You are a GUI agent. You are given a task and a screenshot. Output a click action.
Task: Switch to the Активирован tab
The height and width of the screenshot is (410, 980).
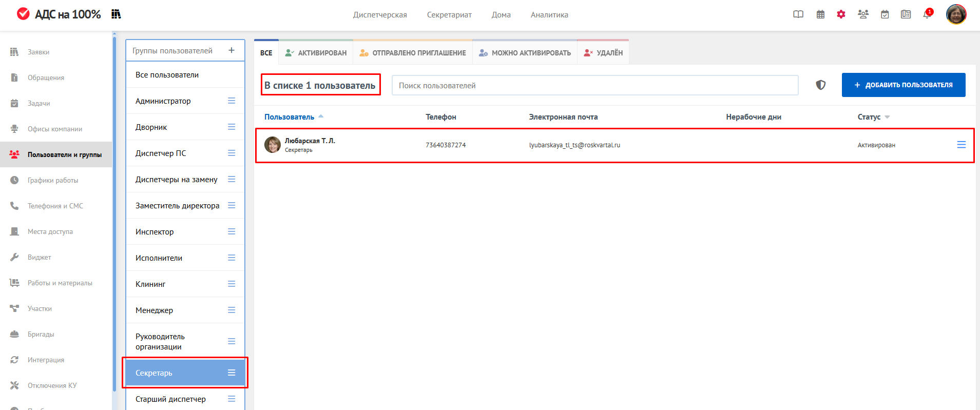316,53
